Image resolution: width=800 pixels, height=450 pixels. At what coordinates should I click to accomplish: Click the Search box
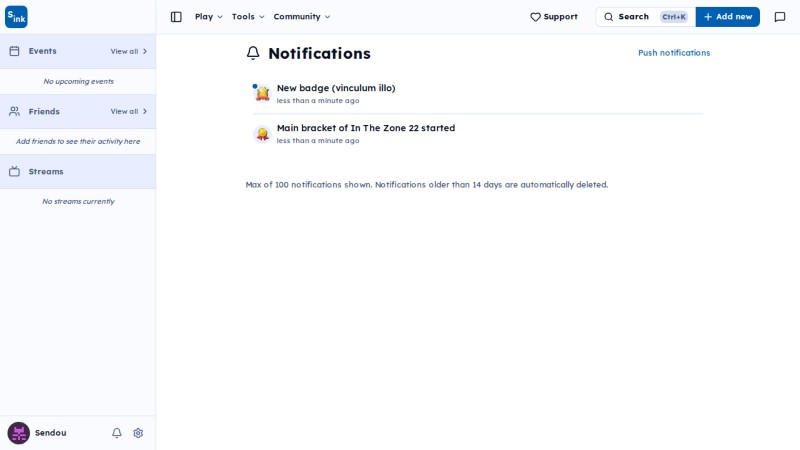(645, 17)
